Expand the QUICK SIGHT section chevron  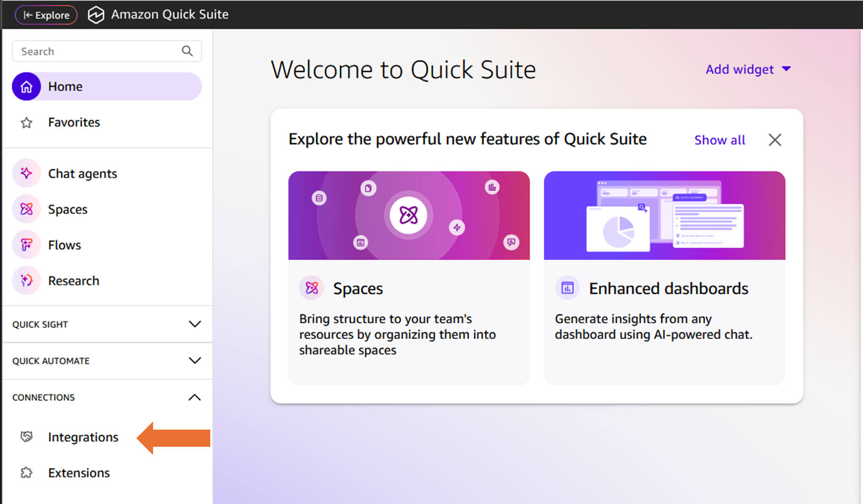[195, 324]
